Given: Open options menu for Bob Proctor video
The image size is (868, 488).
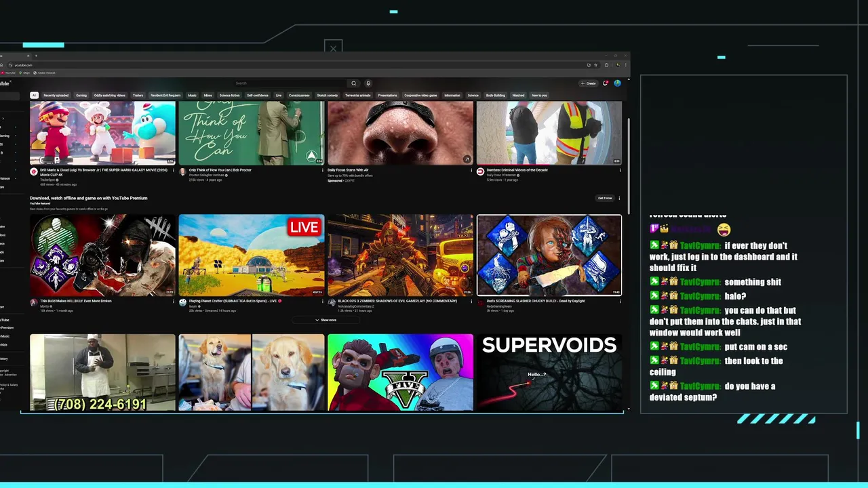Looking at the screenshot, I should click(x=322, y=170).
